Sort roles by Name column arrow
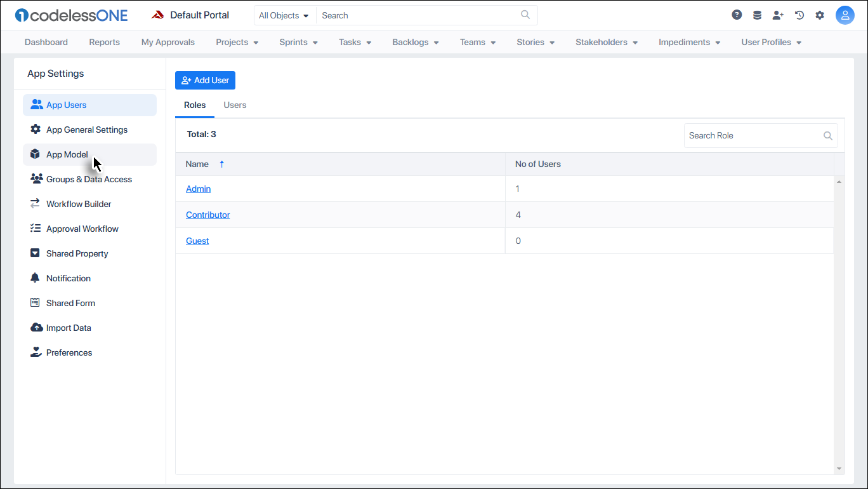 pos(221,164)
